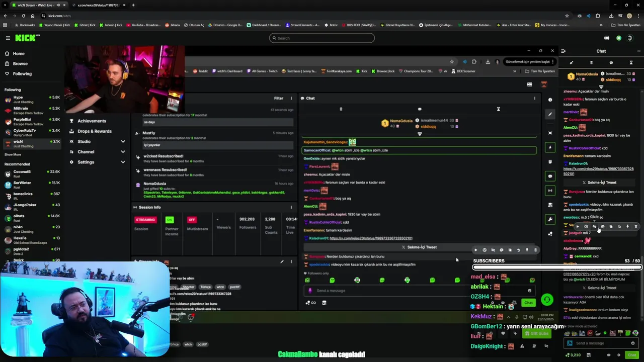This screenshot has width=644, height=362.
Task: Expand the Studio menu chevron
Action: point(123,141)
